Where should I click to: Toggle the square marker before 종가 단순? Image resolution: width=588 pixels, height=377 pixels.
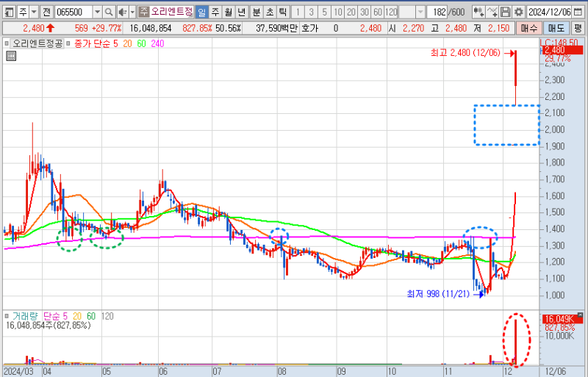68,44
